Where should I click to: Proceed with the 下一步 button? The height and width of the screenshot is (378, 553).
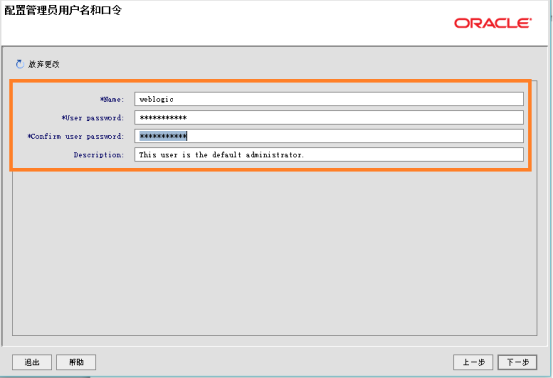point(517,362)
